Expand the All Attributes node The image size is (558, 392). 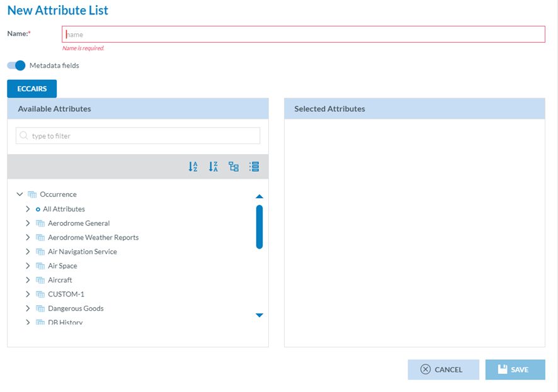pyautogui.click(x=28, y=209)
